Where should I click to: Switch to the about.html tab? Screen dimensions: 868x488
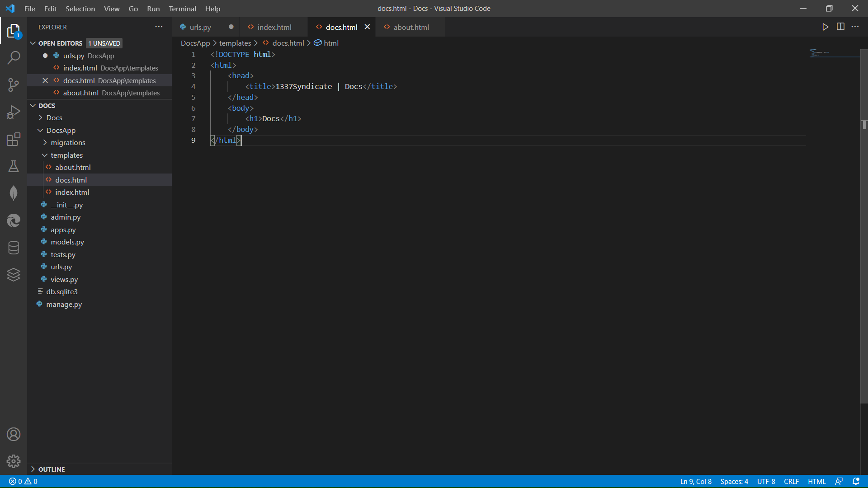point(410,27)
